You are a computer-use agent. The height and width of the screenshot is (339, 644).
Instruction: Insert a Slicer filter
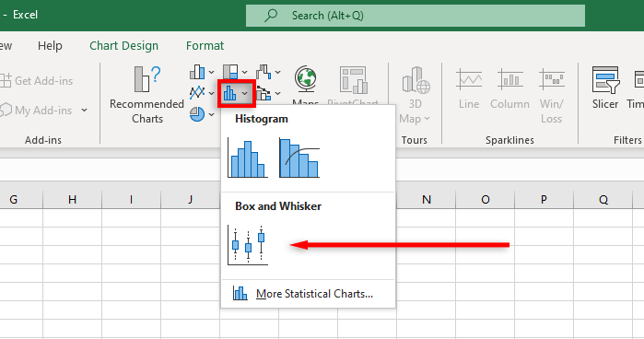[605, 88]
